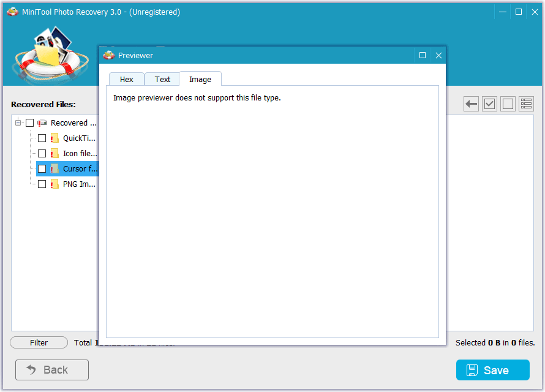Tick the Cursor file folder checkbox
Screen dimensions: 545x392
click(x=42, y=169)
